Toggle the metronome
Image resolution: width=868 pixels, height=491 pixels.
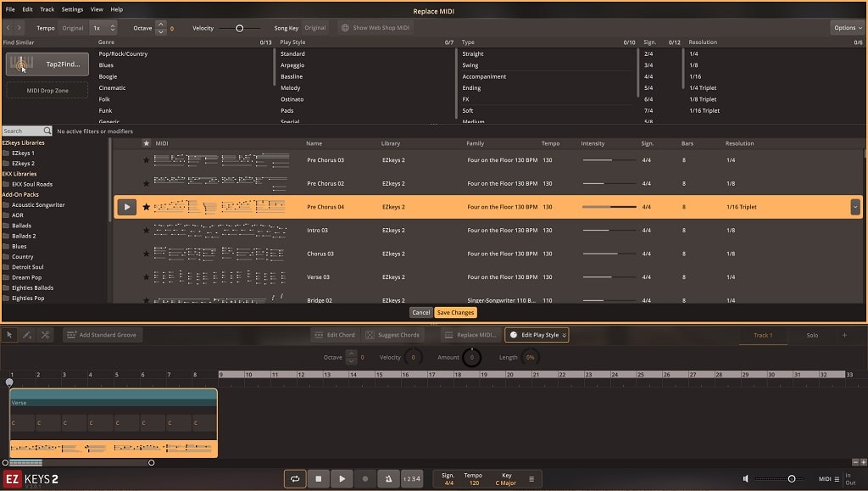click(388, 479)
